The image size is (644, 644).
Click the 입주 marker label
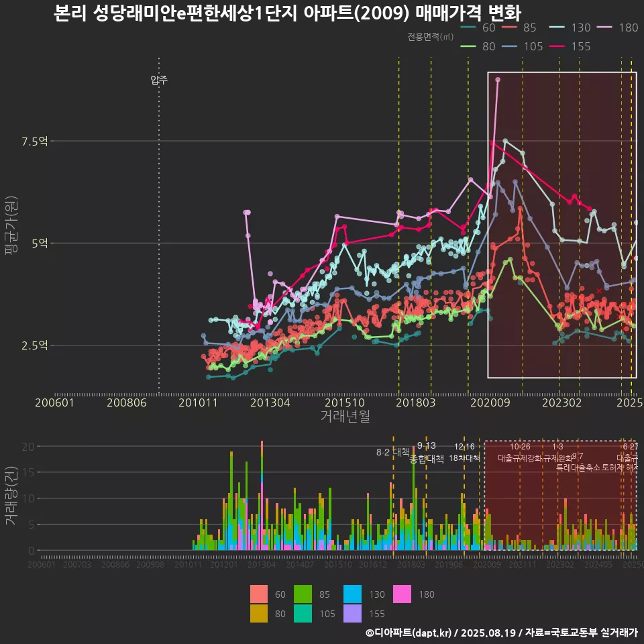pyautogui.click(x=159, y=80)
